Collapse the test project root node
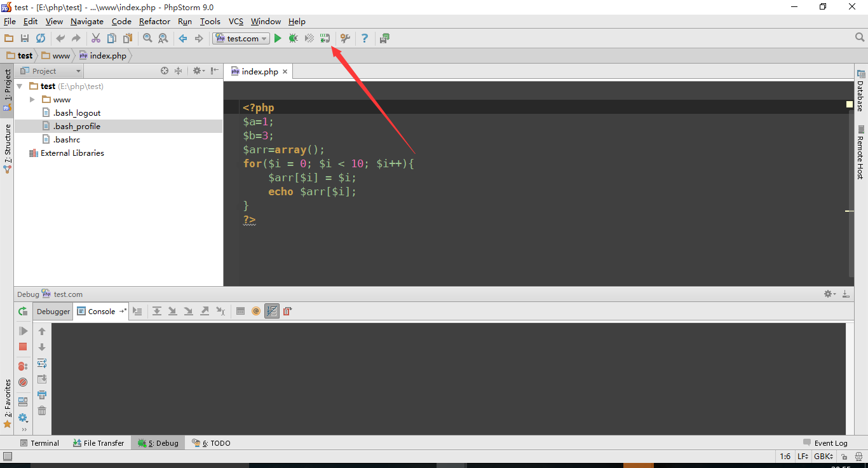The image size is (868, 468). 20,86
